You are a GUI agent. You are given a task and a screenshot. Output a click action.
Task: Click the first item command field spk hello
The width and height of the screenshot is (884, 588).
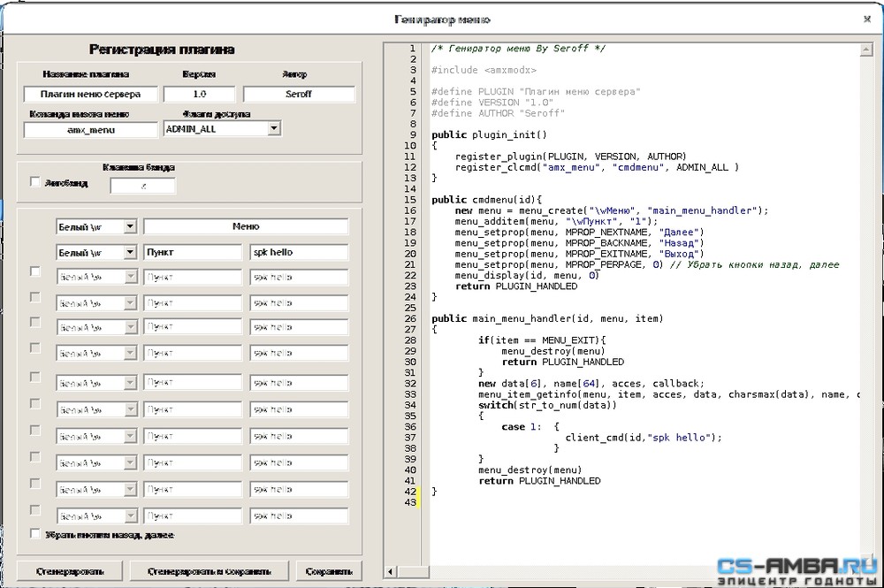(299, 252)
